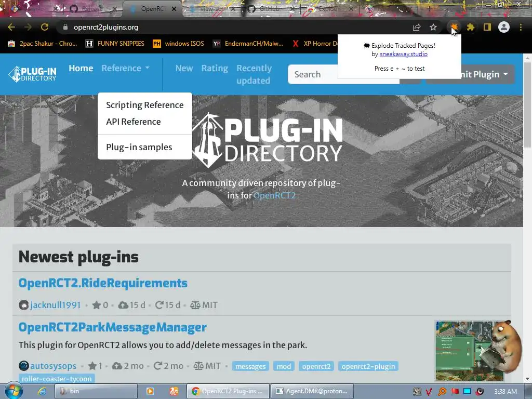Collapse the Reference dropdown menu

coord(126,68)
